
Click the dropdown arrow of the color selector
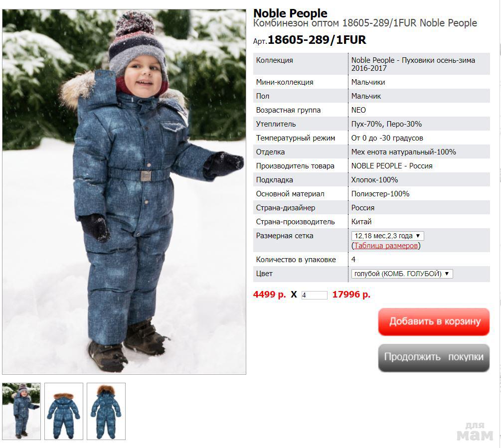447,274
